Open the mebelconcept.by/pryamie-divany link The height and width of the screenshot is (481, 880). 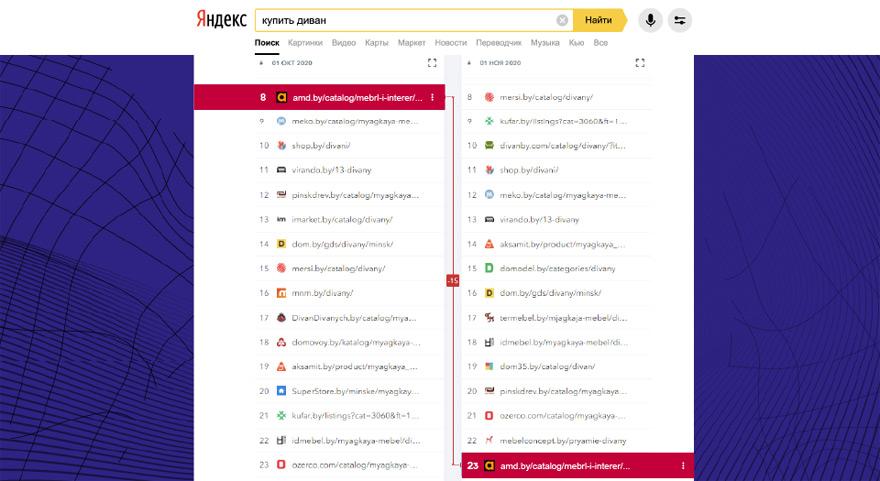[563, 440]
